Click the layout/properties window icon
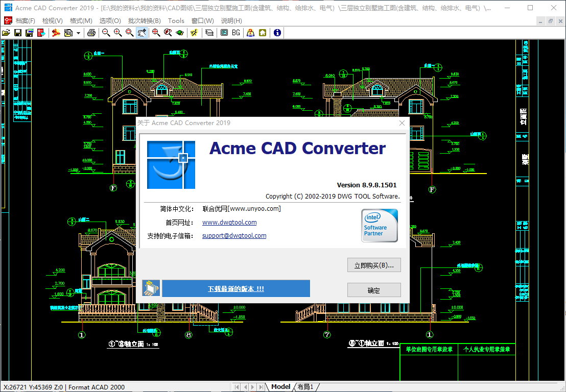The width and height of the screenshot is (566, 392). click(x=224, y=33)
